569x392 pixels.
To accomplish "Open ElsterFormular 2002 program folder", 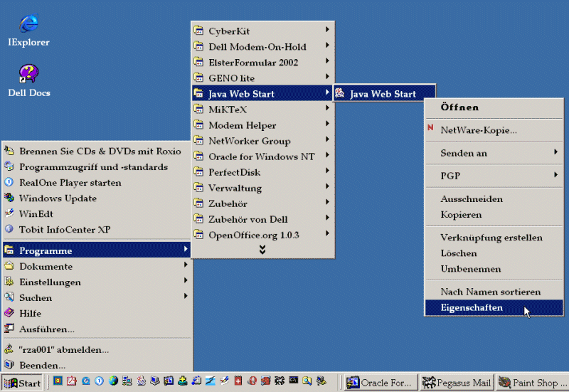I will [262, 62].
